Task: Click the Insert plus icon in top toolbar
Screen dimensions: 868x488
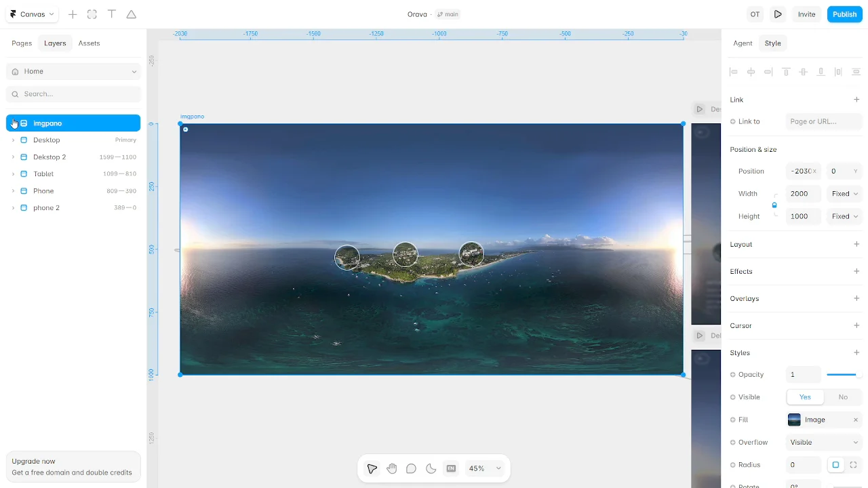Action: pos(73,14)
